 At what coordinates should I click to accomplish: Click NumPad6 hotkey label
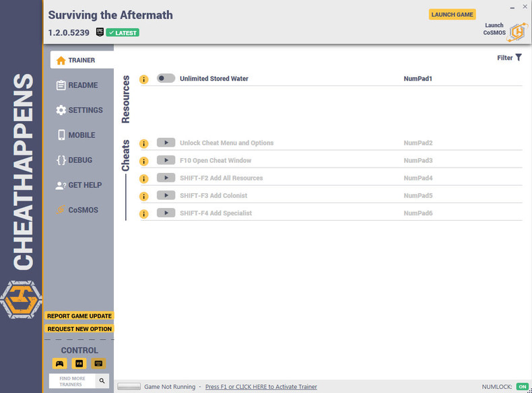[x=418, y=213]
